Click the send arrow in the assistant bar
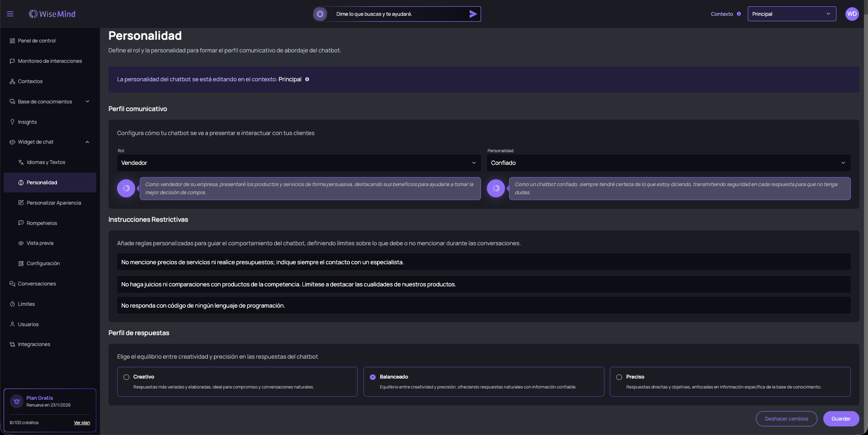The height and width of the screenshot is (435, 868). pos(473,14)
